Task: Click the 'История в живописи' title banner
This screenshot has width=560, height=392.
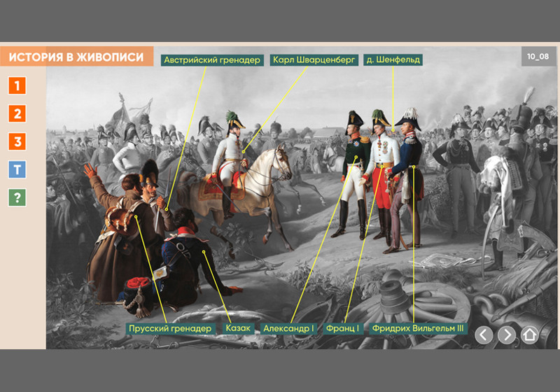Action: (76, 57)
